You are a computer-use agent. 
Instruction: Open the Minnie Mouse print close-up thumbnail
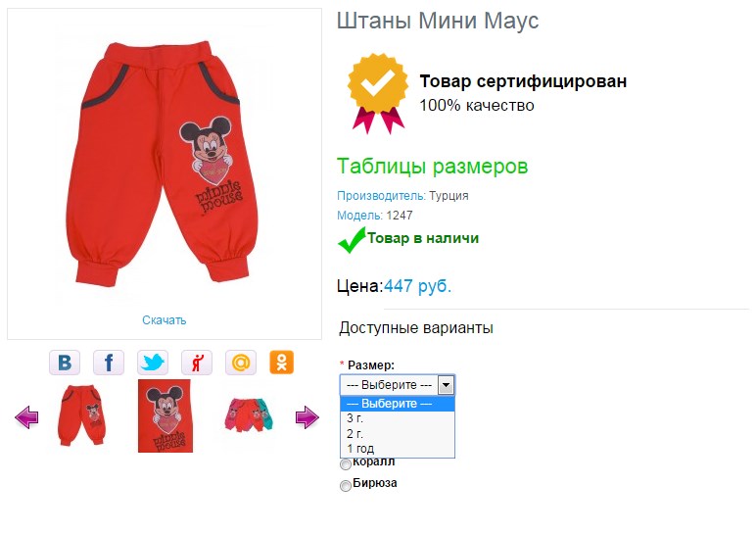tap(165, 415)
